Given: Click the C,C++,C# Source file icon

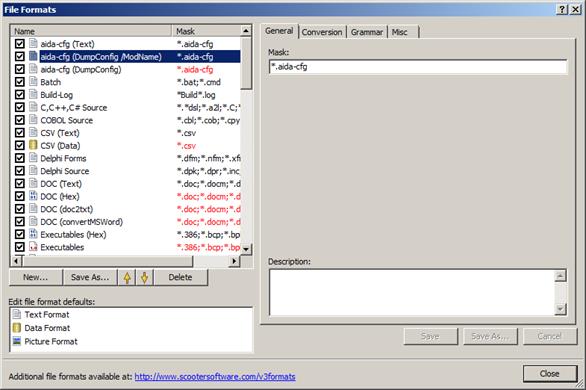Looking at the screenshot, I should coord(33,107).
